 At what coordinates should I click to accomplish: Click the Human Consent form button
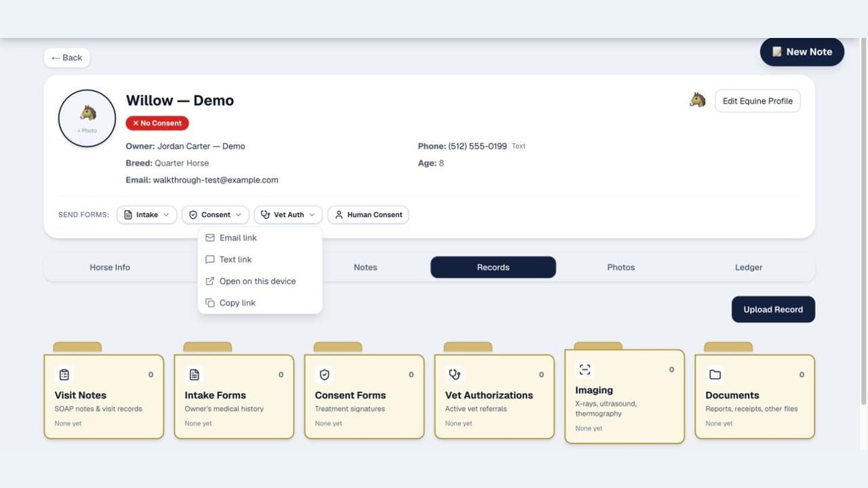pyautogui.click(x=368, y=215)
